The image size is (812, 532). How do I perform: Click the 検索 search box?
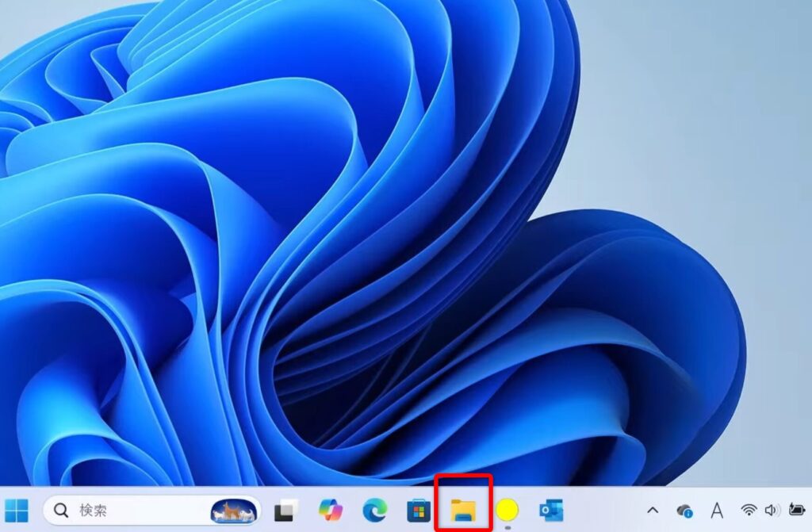coord(127,510)
